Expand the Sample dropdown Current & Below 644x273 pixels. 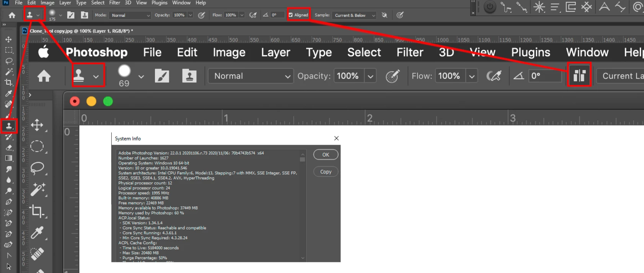click(354, 15)
